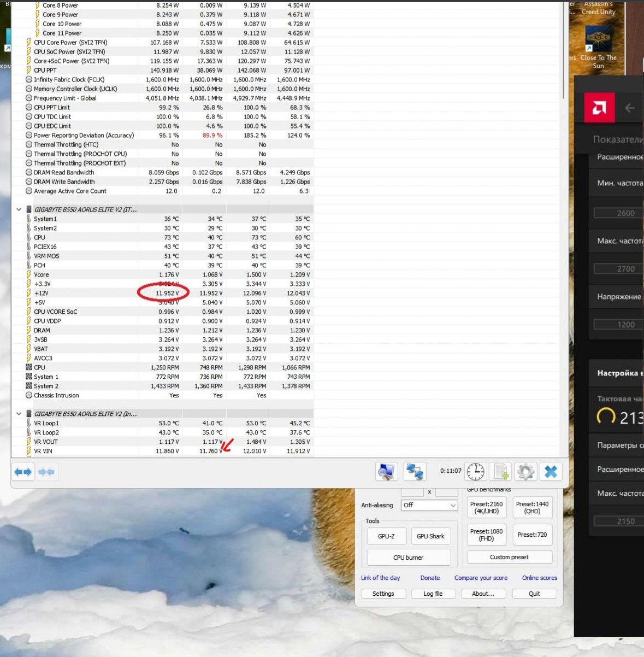Close sensors with the blue X icon

[551, 471]
